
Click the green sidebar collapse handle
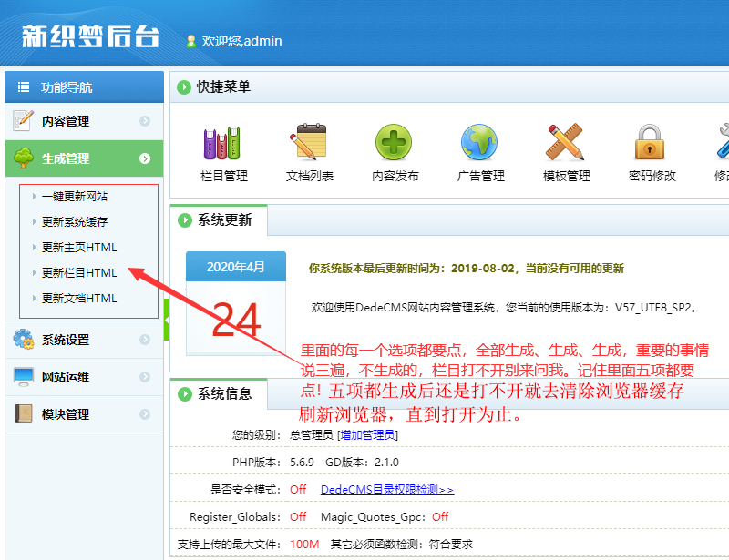click(x=167, y=327)
